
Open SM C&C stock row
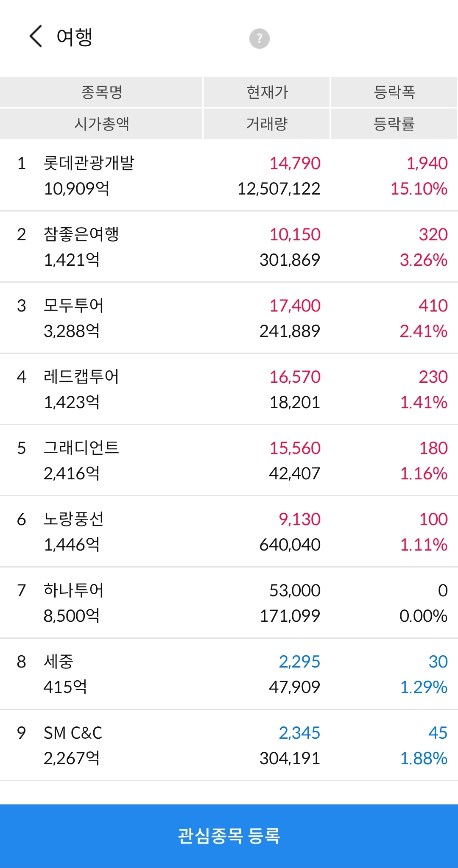point(229,745)
